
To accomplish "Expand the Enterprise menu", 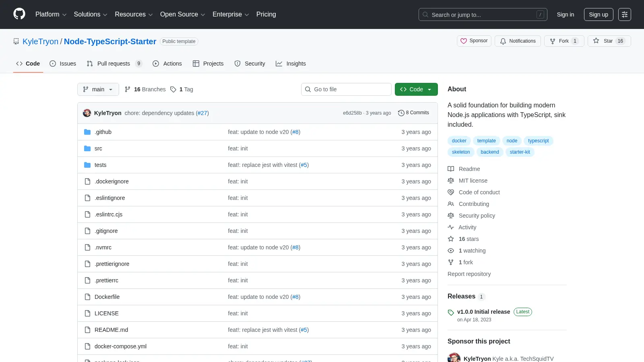I will (231, 14).
